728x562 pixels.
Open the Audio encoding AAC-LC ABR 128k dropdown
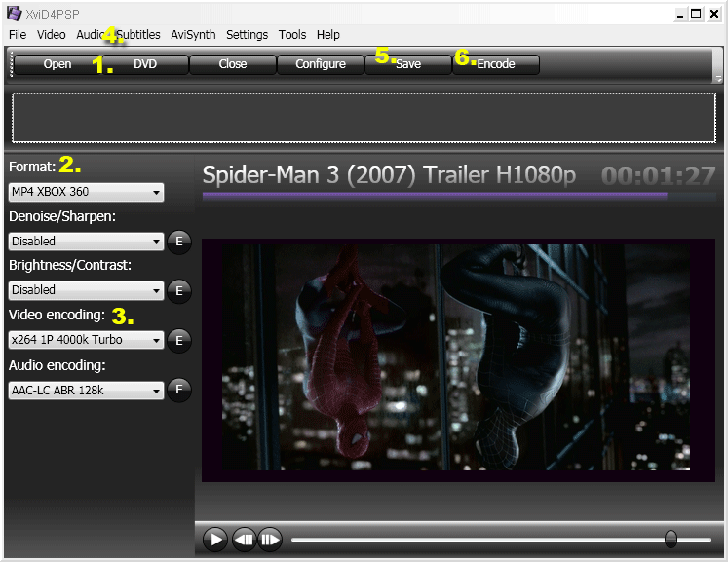click(87, 391)
